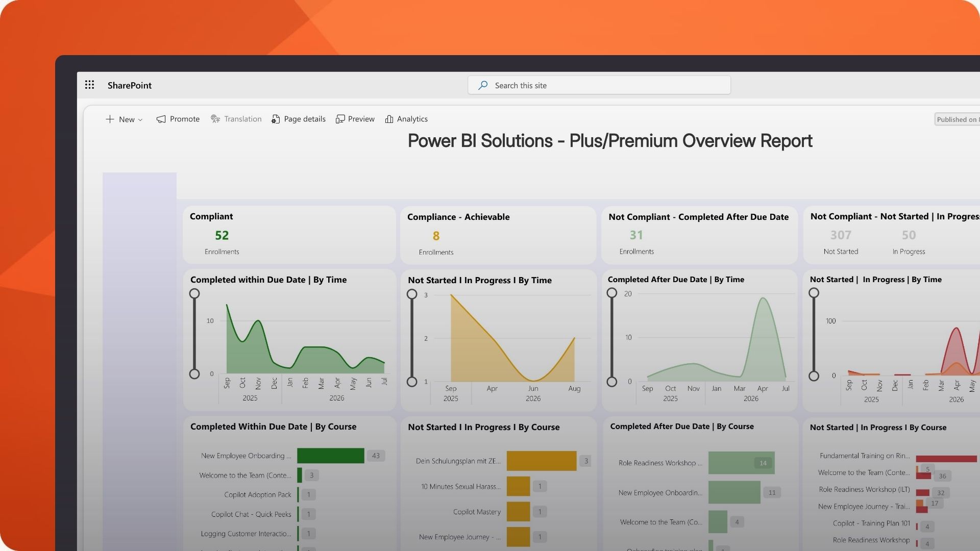Grab top handle of Completed within Due Date slider
Image resolution: width=980 pixels, height=551 pixels.
194,293
